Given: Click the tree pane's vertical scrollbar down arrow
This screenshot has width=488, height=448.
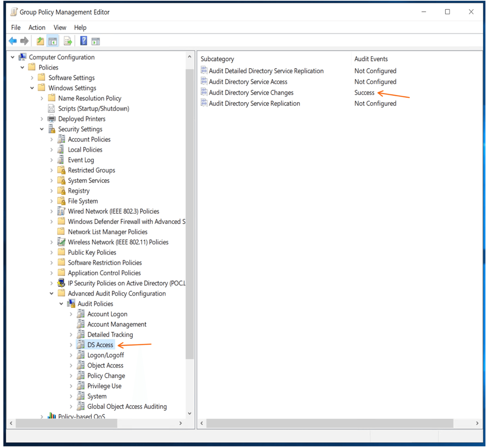Looking at the screenshot, I should click(x=190, y=413).
